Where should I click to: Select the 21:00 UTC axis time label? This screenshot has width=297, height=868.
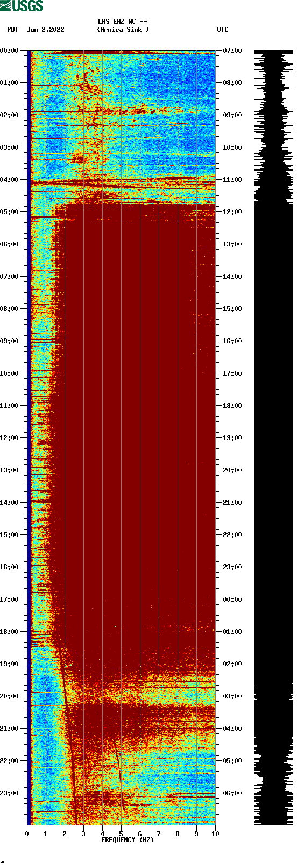coord(232,503)
